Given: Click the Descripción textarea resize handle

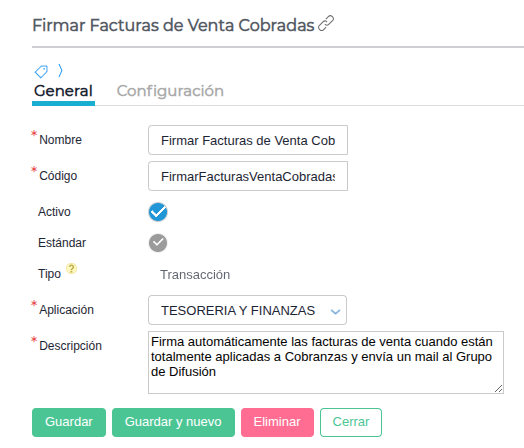Looking at the screenshot, I should pyautogui.click(x=499, y=389).
